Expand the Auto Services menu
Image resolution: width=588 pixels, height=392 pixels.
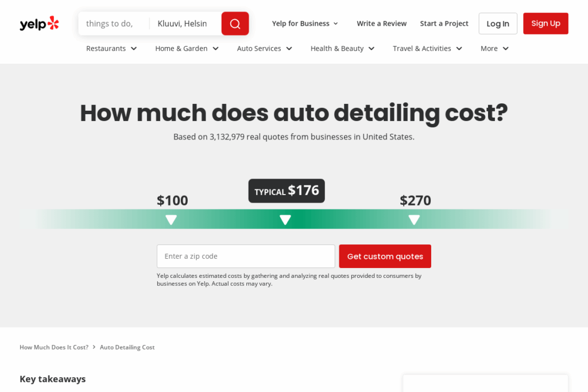tap(264, 49)
